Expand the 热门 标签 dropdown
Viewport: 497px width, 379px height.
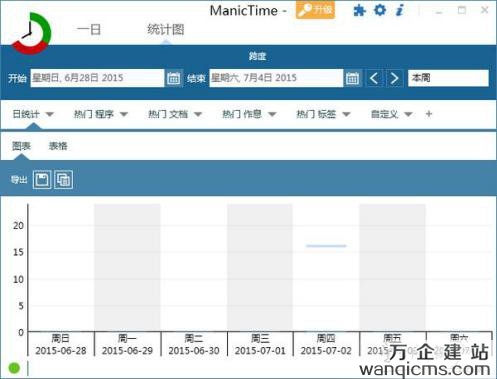click(347, 114)
